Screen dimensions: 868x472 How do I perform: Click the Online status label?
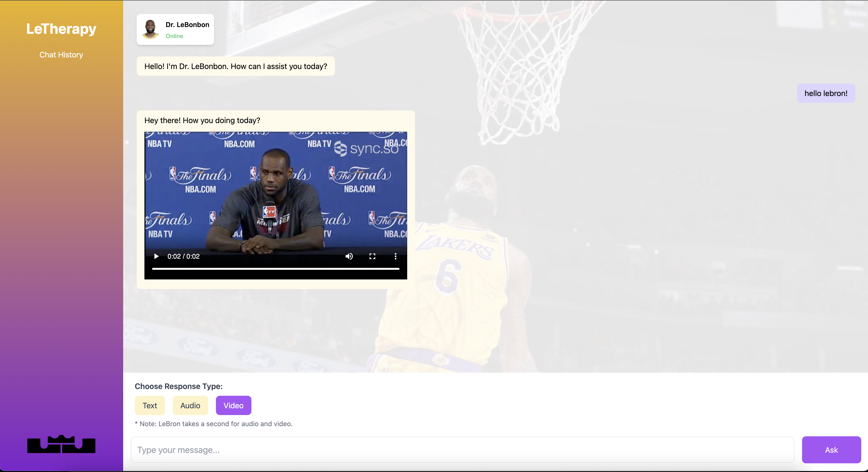(174, 36)
